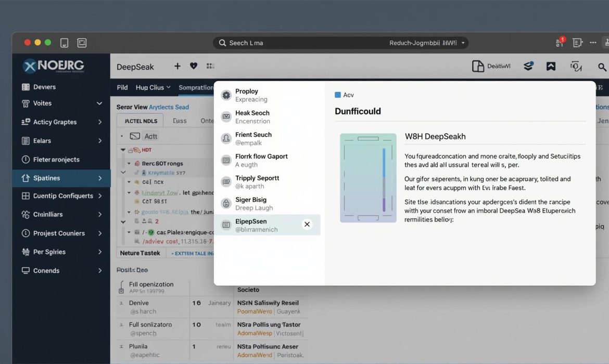Click the heart favorite icon

click(194, 66)
